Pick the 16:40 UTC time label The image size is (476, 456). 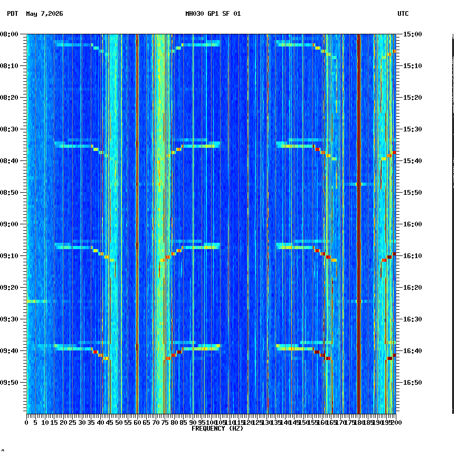tap(413, 351)
